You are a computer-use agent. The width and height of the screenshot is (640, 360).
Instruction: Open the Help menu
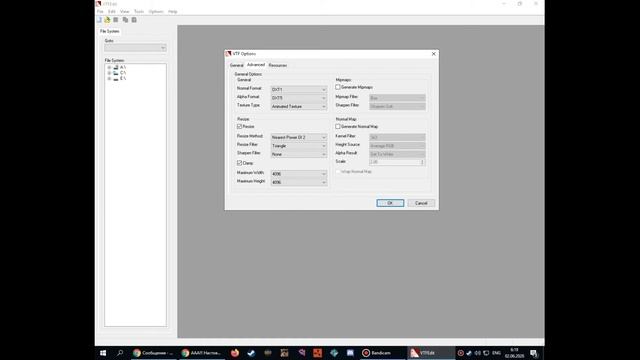pos(173,11)
